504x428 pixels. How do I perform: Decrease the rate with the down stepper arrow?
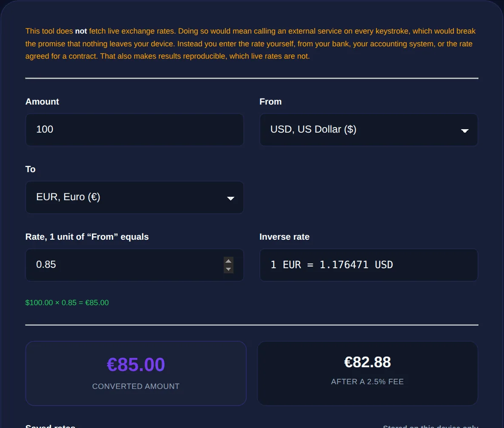click(228, 269)
